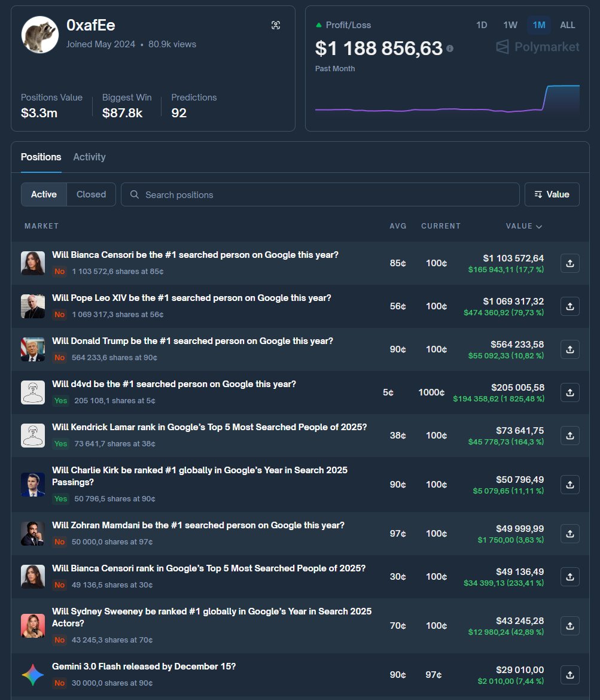Click the Search positions field

tap(320, 194)
